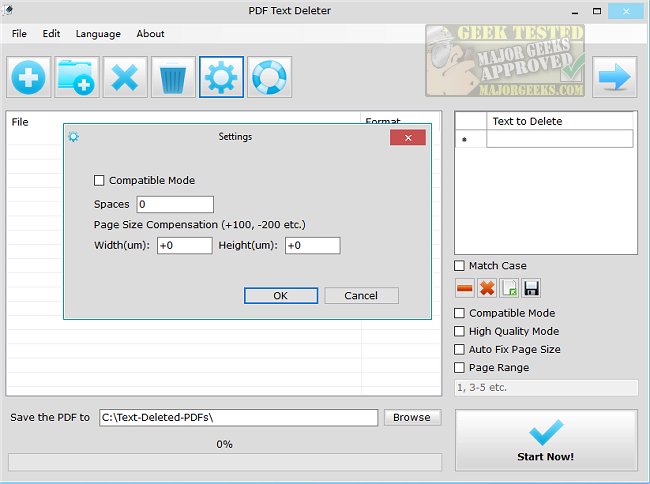Maximize the PDF Text Deleter window
650x484 pixels.
pos(597,11)
